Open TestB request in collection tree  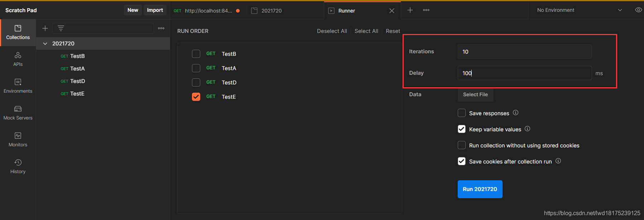(x=103, y=56)
